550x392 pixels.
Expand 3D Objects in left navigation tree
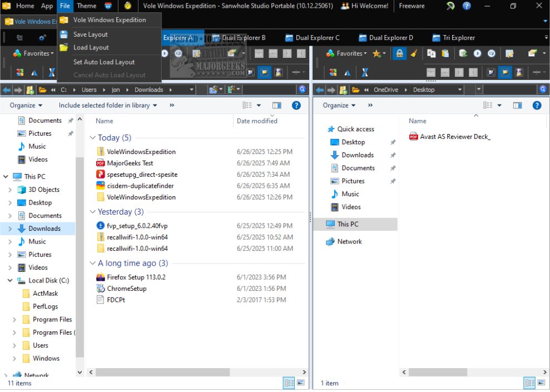tap(10, 190)
